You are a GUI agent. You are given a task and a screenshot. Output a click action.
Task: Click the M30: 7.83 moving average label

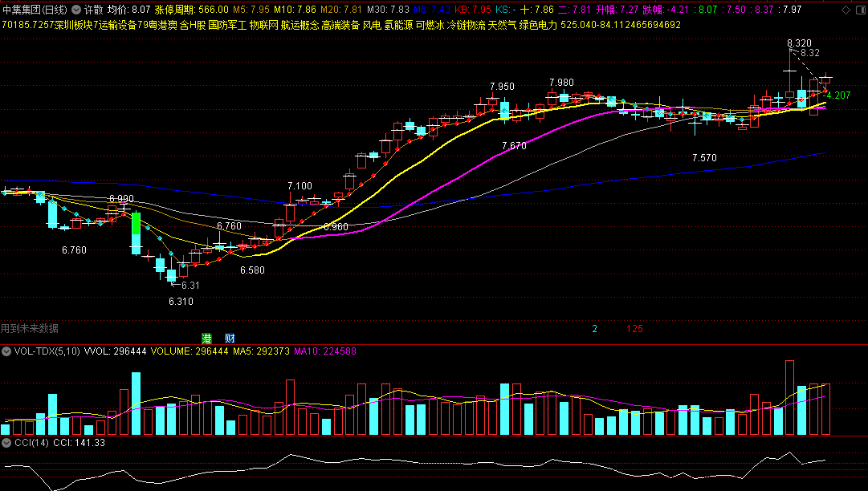pos(388,10)
